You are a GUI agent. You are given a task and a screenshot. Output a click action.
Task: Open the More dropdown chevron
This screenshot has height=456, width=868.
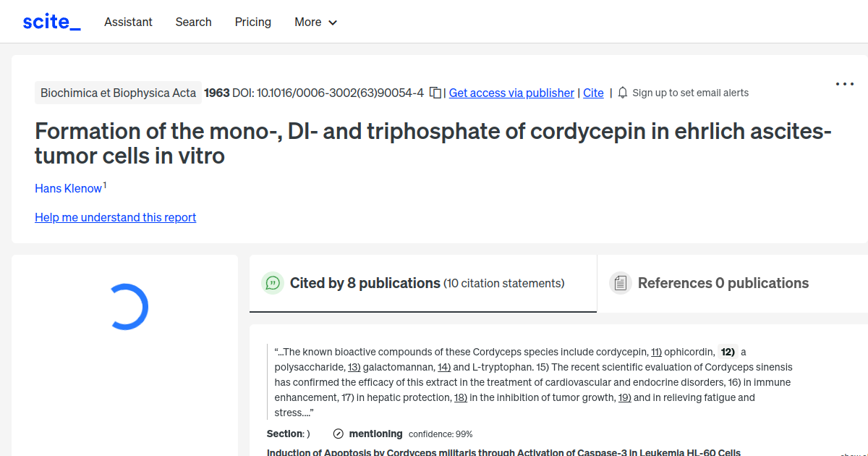click(334, 22)
